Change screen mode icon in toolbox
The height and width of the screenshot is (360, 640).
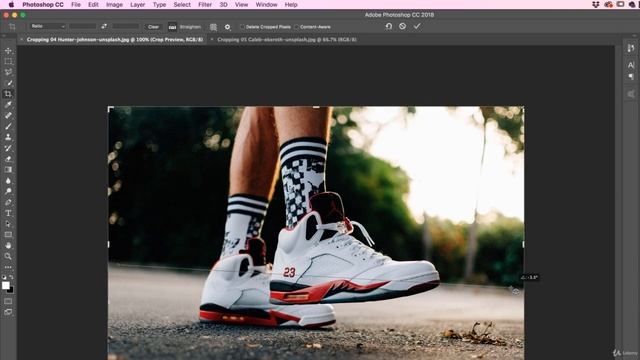8,312
